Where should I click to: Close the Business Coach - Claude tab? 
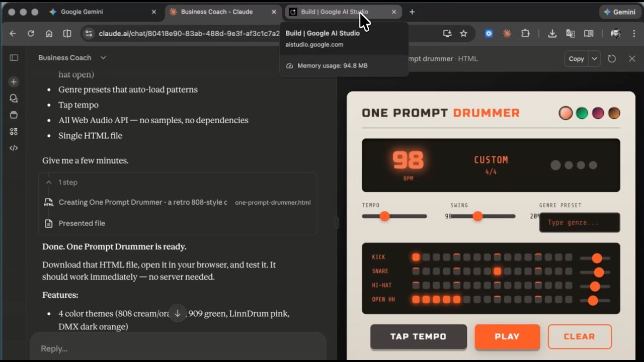coord(274,12)
